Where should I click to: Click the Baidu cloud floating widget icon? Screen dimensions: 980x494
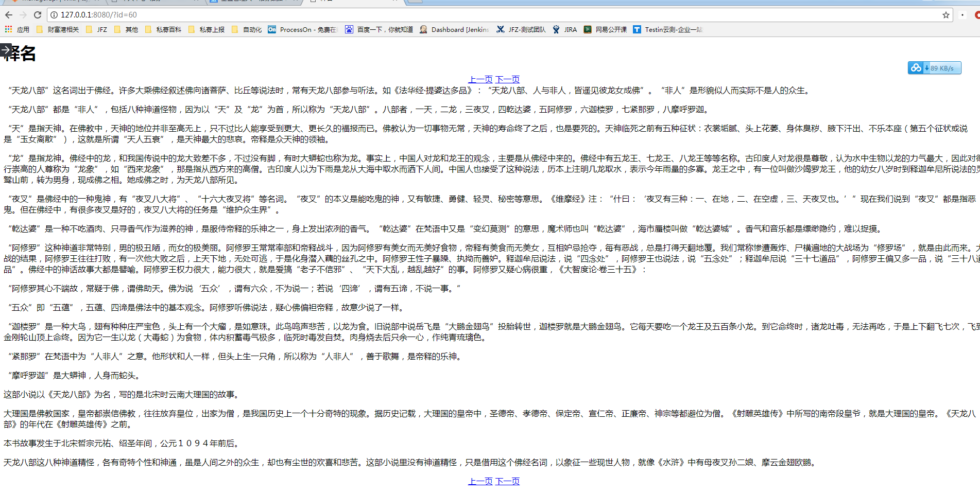(x=916, y=68)
